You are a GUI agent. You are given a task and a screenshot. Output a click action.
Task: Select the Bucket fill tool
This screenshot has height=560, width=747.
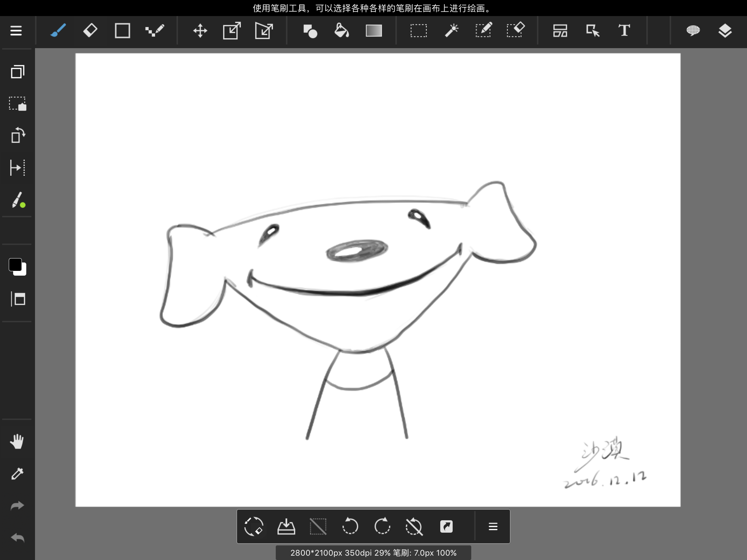tap(342, 31)
